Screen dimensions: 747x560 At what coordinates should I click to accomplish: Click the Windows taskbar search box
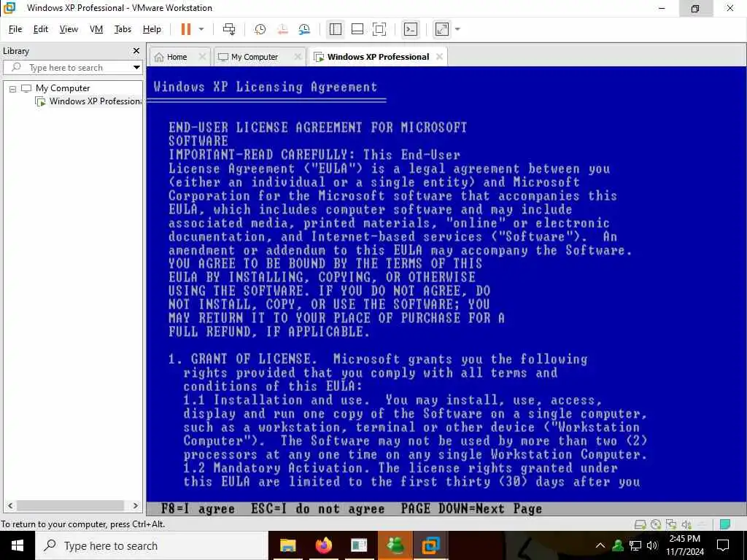[x=152, y=545]
